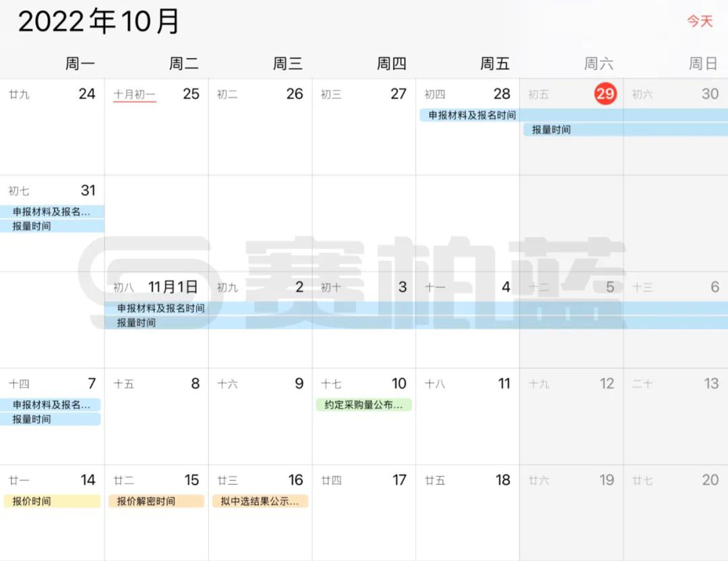Image resolution: width=728 pixels, height=561 pixels.
Task: Select date 11 labeled 十八
Action: (504, 384)
